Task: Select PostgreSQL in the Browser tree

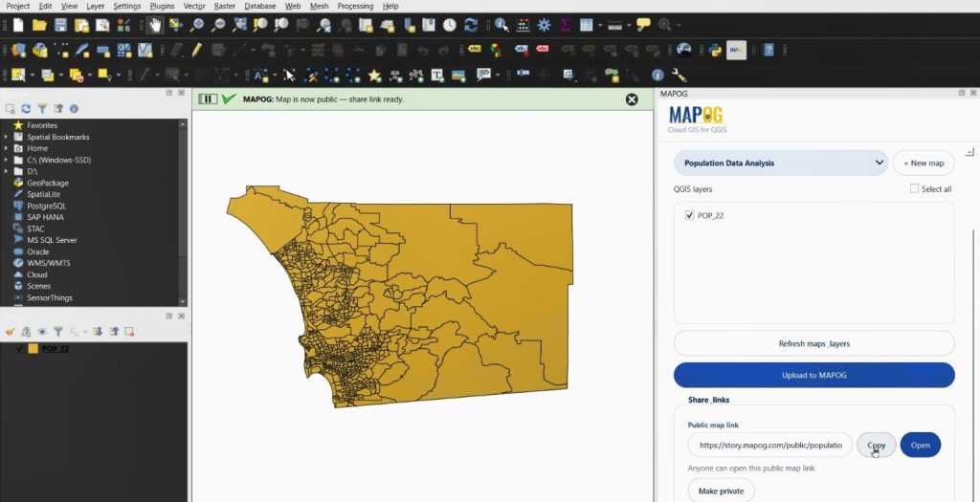Action: pyautogui.click(x=46, y=206)
